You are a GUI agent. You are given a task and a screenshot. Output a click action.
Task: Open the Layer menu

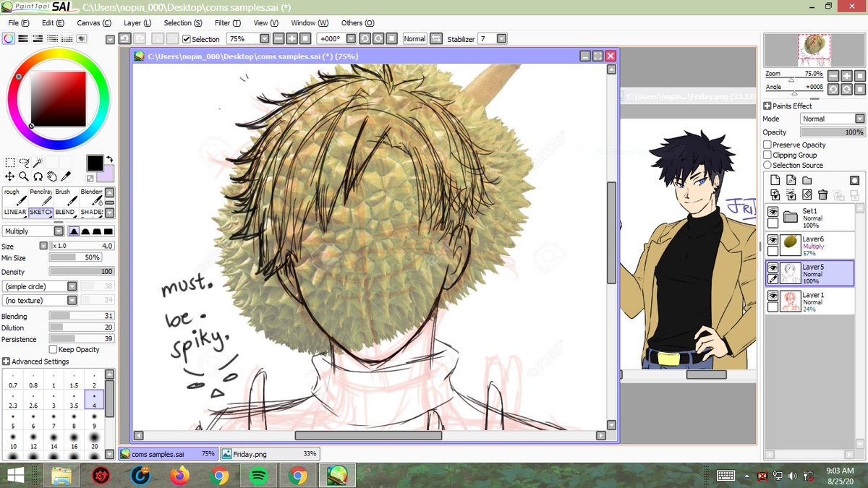(137, 22)
